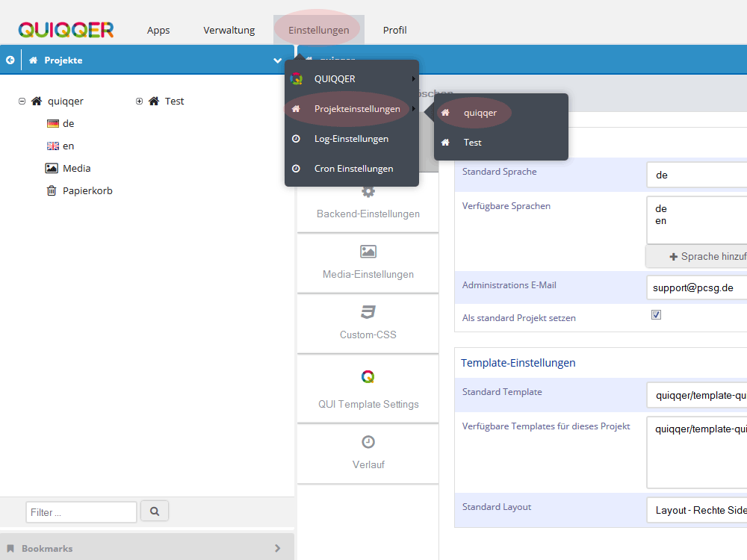Click the Sprache hinzufügen button
Screen dimensions: 747x560
click(696, 256)
